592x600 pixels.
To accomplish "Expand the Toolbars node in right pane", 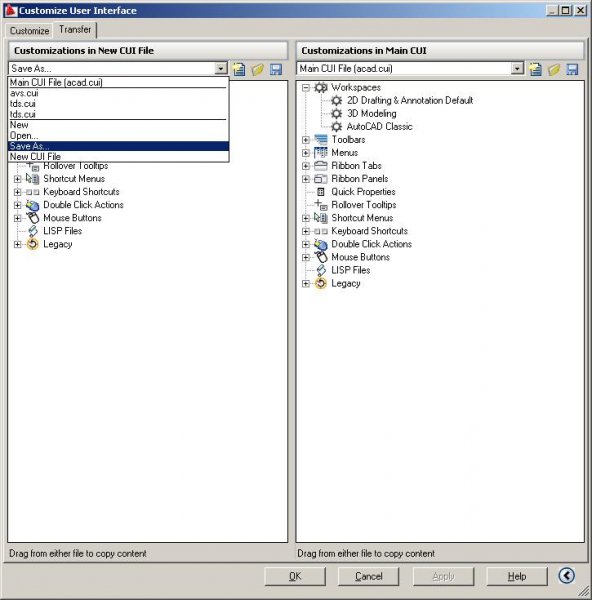I will point(305,140).
